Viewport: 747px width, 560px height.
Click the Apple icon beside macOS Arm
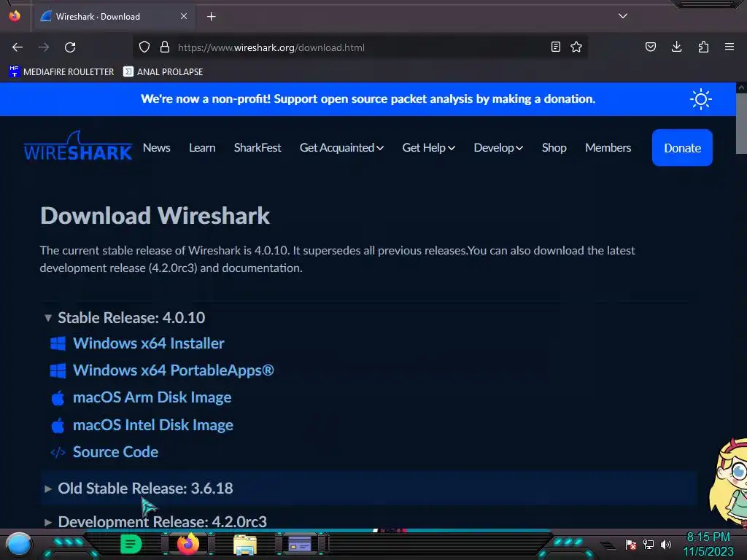click(x=58, y=398)
